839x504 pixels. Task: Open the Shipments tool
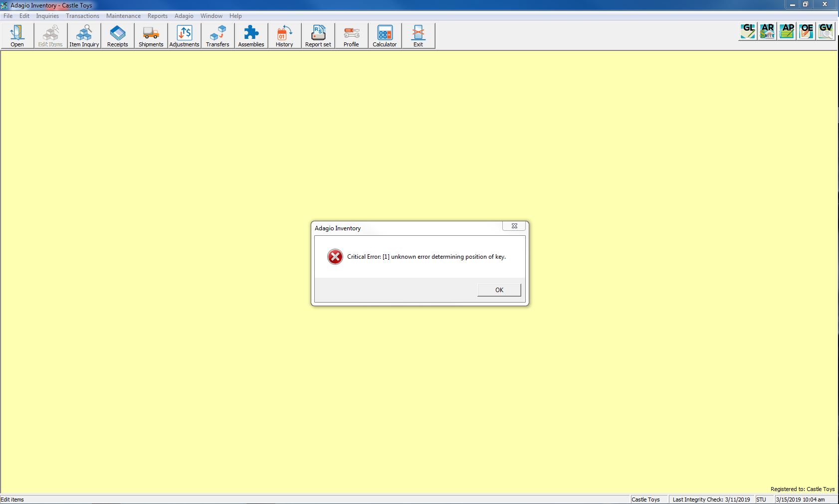[x=151, y=36]
